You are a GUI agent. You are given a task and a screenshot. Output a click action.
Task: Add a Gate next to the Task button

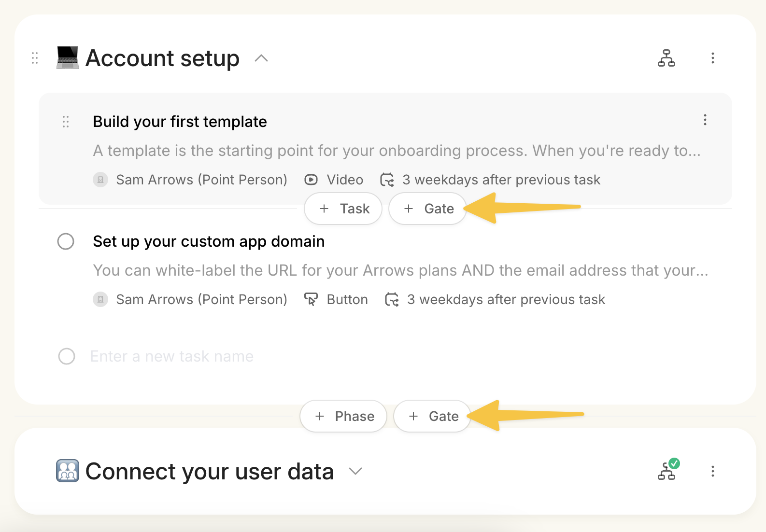coord(427,209)
